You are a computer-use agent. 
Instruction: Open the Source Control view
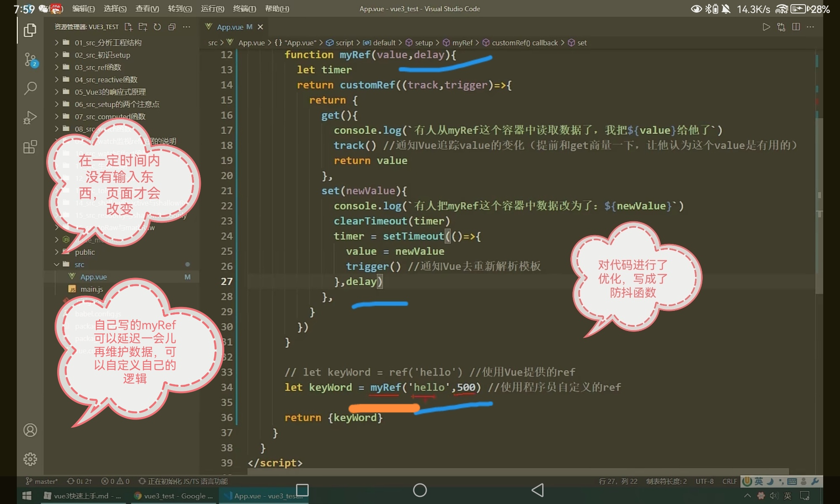(x=30, y=60)
